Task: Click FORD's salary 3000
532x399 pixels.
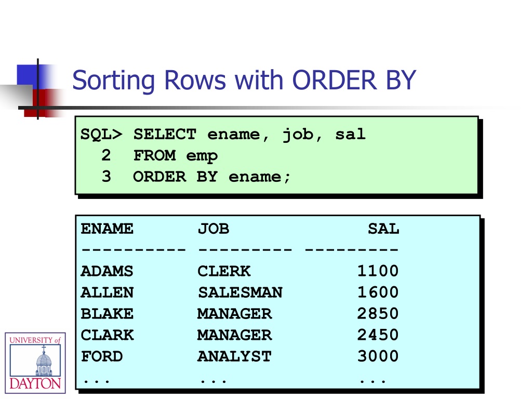Action: click(378, 356)
